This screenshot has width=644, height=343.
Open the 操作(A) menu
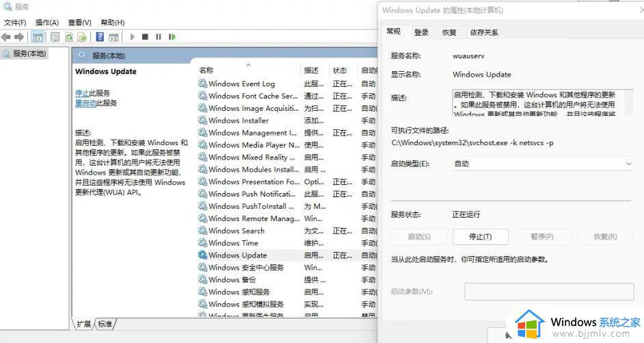(x=46, y=23)
